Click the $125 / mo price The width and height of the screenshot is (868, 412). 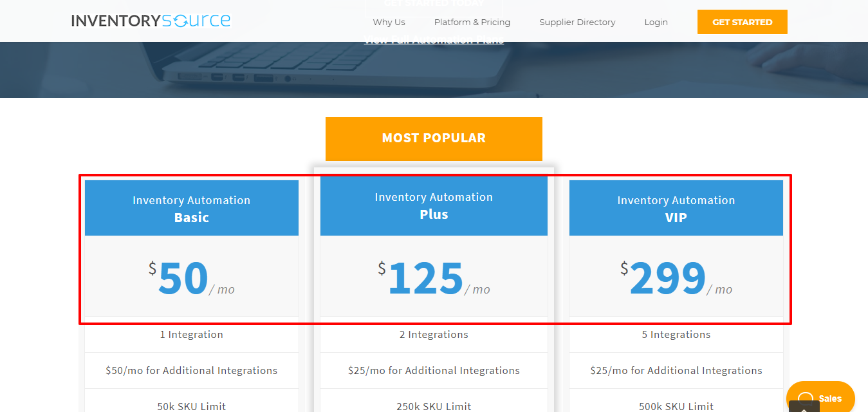(x=434, y=277)
